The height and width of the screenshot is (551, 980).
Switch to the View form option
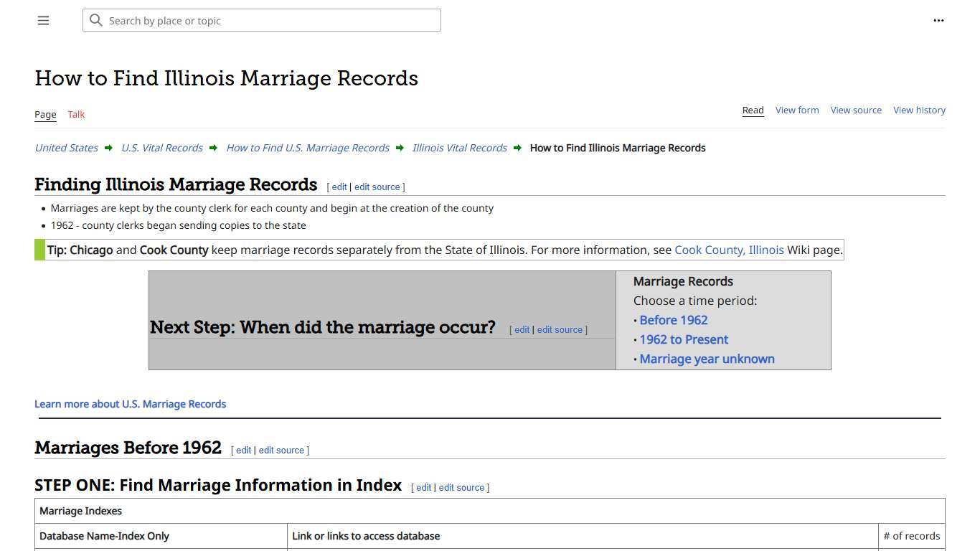796,110
